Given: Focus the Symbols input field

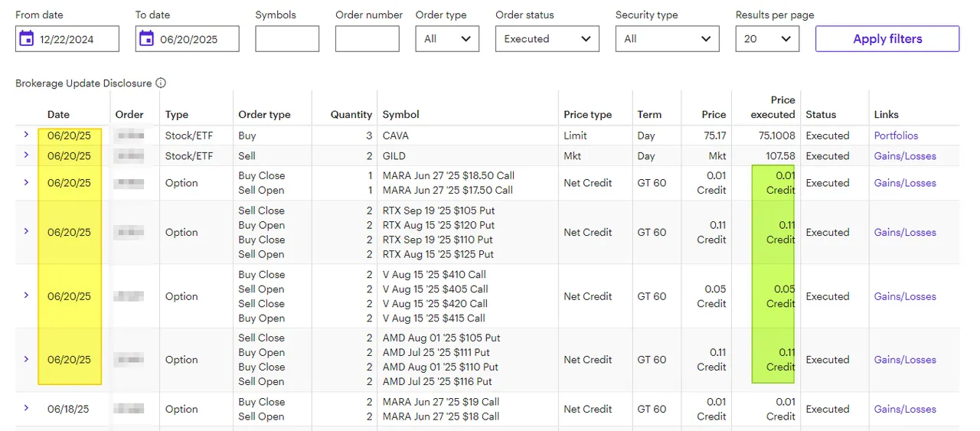Looking at the screenshot, I should click(287, 39).
